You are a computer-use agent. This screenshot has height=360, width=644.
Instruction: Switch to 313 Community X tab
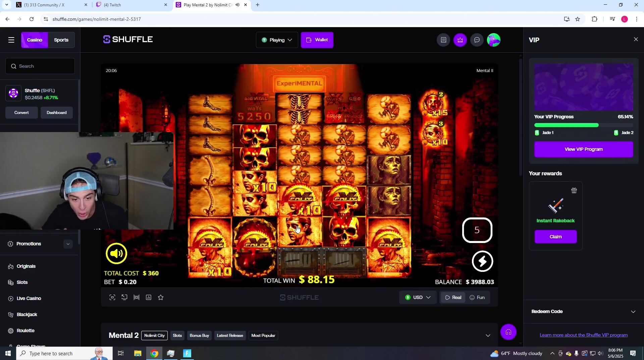coord(51,5)
